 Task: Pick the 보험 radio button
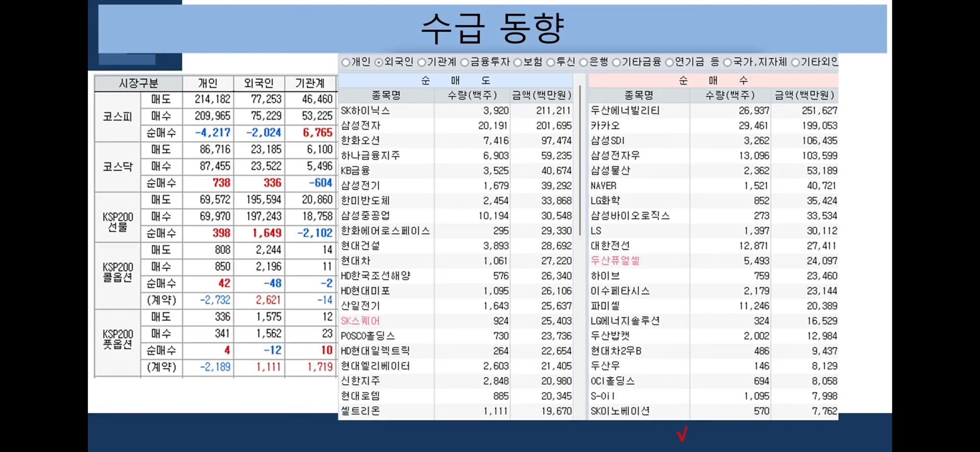pos(518,62)
